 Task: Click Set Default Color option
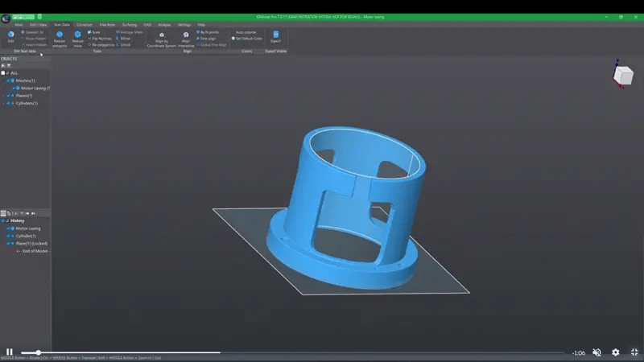tap(247, 38)
